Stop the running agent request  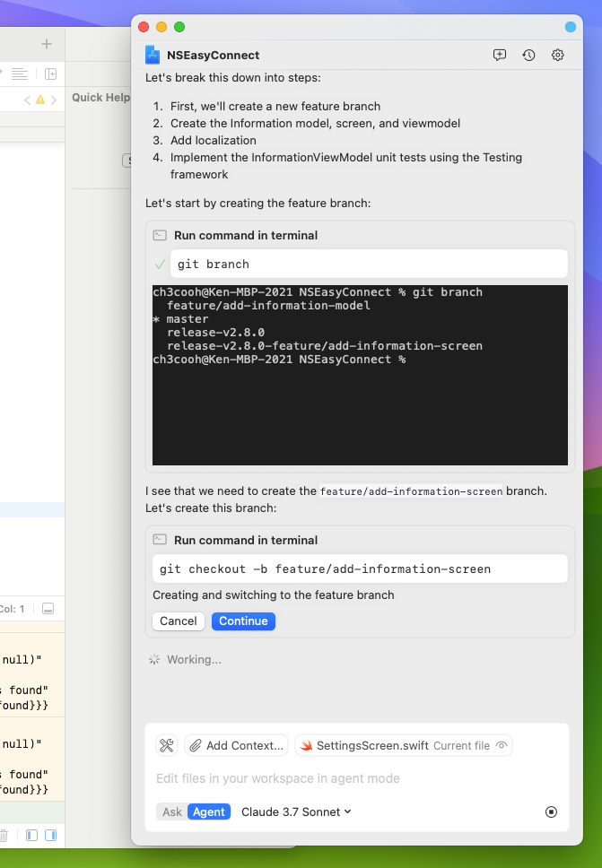(551, 812)
